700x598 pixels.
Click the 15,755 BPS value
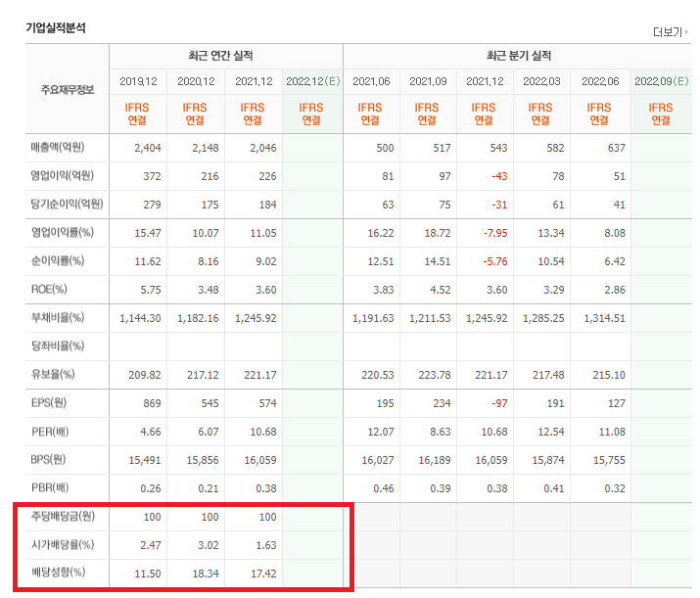point(609,460)
